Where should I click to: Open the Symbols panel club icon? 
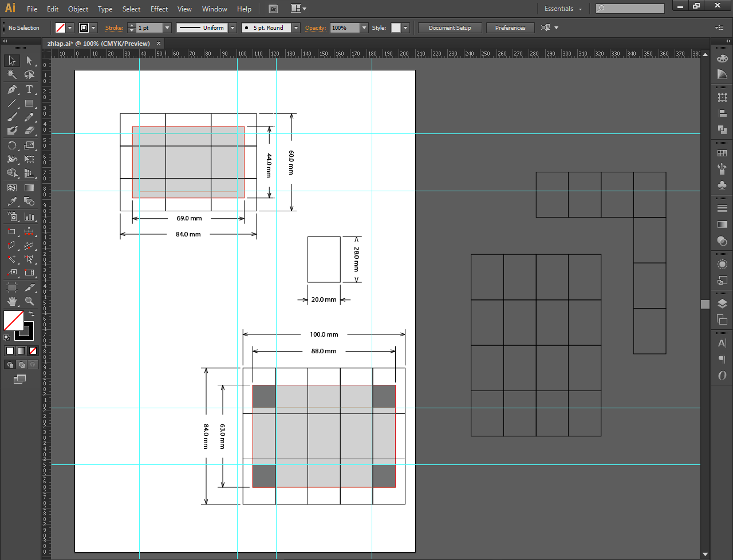point(722,185)
